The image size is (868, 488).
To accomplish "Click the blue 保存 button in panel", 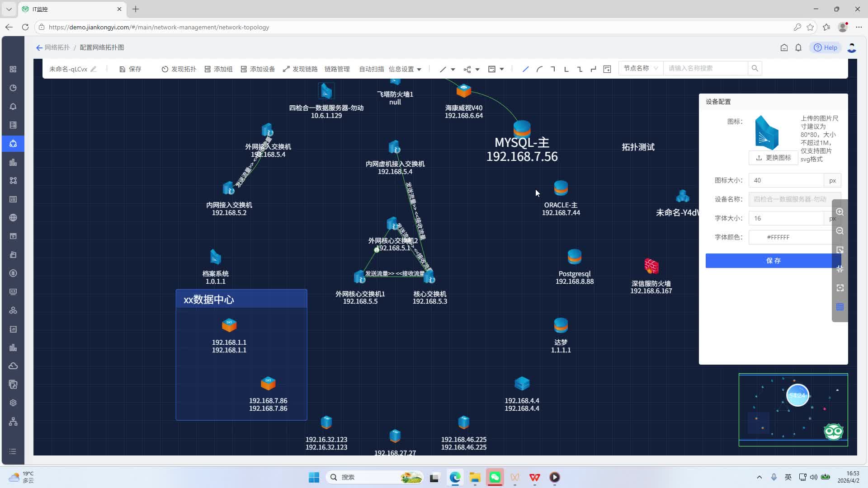I will point(773,261).
